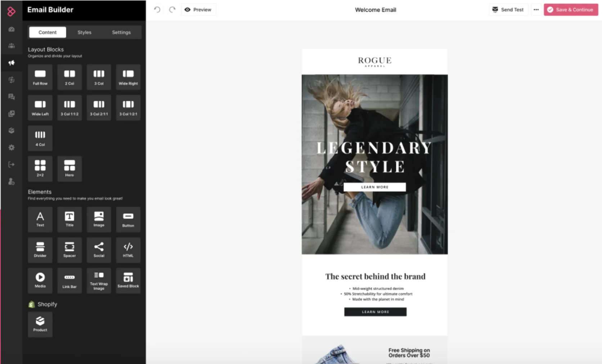Image resolution: width=602 pixels, height=364 pixels.
Task: Click the 'Elements' section heading
Action: click(x=40, y=192)
